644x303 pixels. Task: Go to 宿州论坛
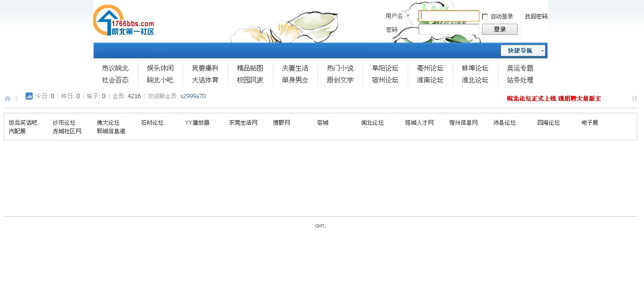[x=385, y=80]
